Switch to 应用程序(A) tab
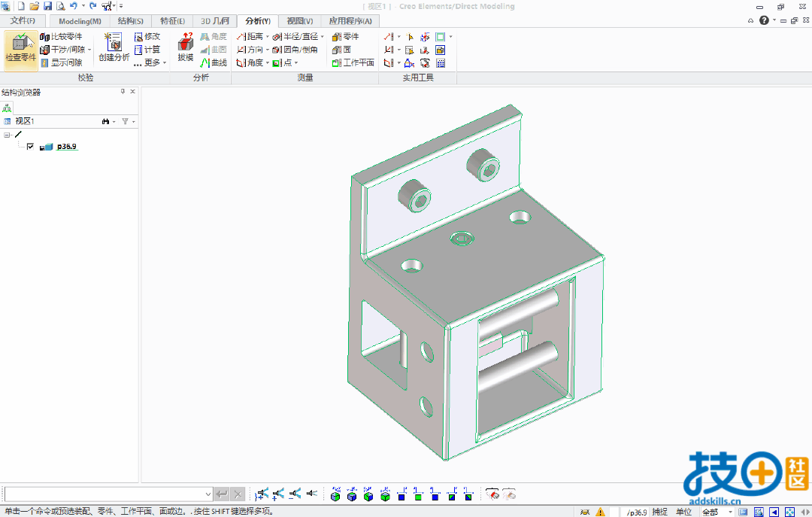 tap(350, 21)
